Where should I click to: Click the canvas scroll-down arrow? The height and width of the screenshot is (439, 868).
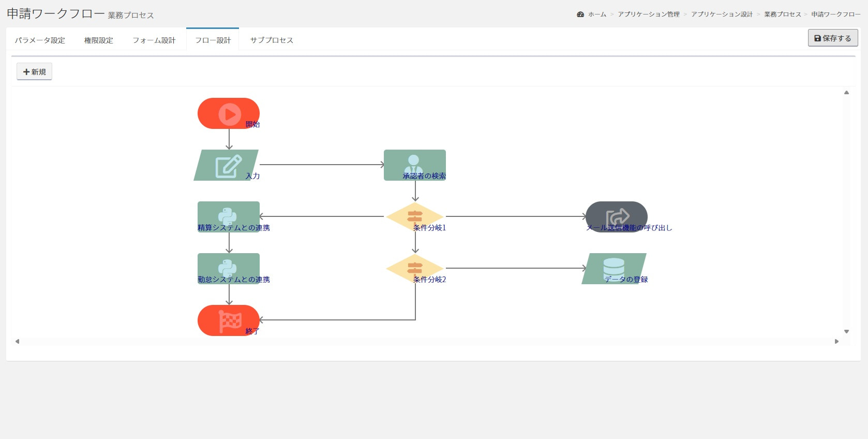click(846, 331)
